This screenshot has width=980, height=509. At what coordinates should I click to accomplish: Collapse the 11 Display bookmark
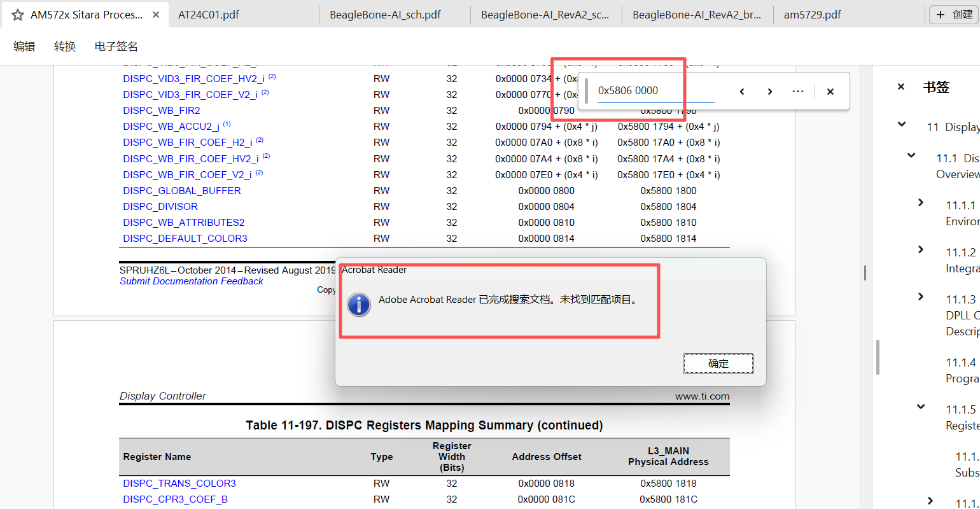click(902, 125)
